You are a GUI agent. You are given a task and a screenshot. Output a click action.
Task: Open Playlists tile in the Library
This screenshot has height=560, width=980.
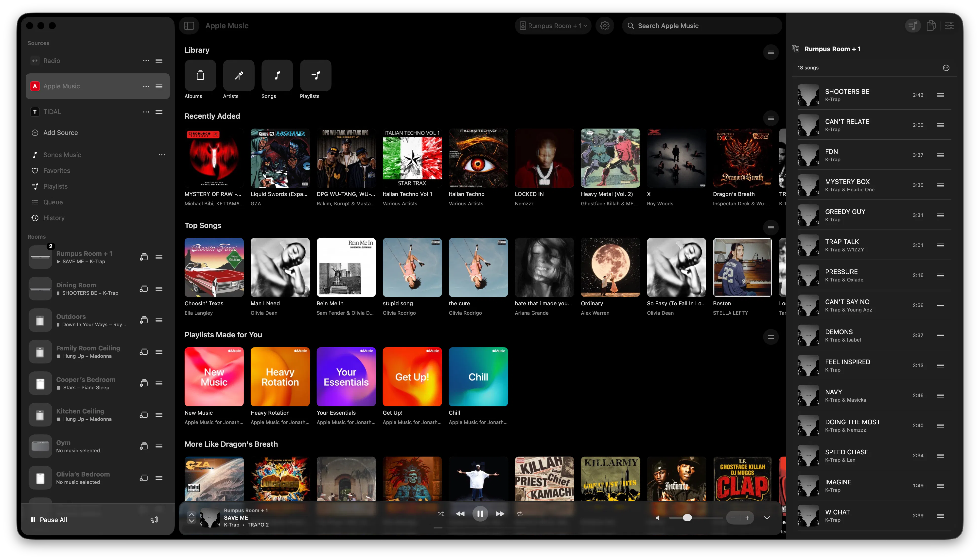pos(316,75)
